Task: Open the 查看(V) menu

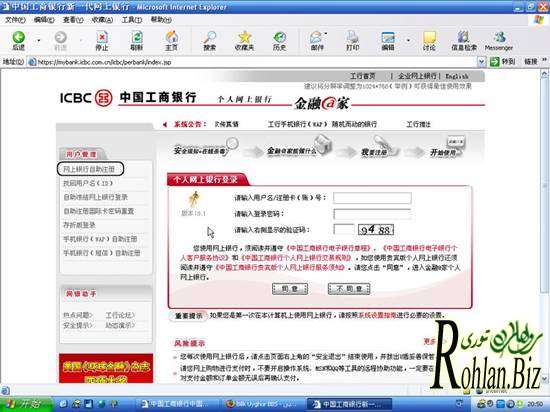Action: tap(73, 20)
